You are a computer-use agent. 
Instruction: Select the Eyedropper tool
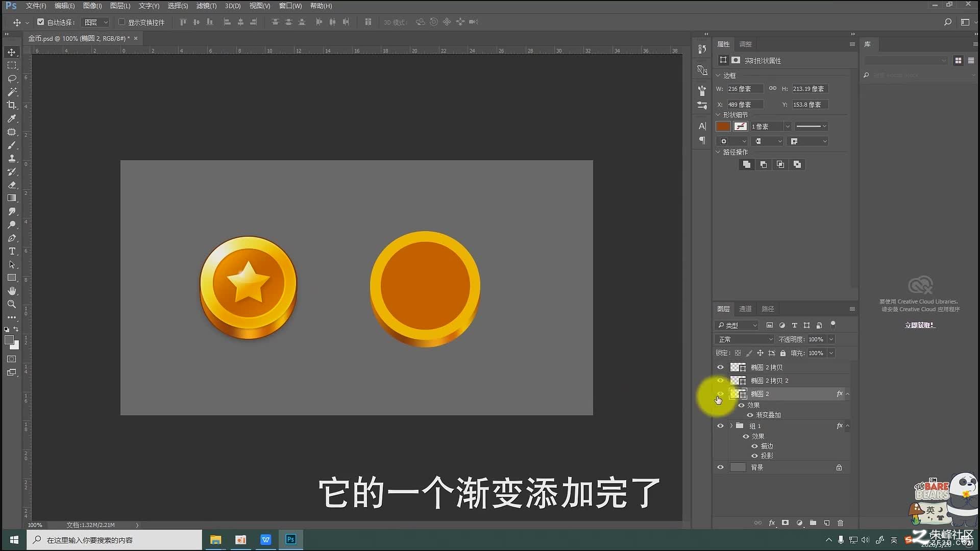(12, 118)
